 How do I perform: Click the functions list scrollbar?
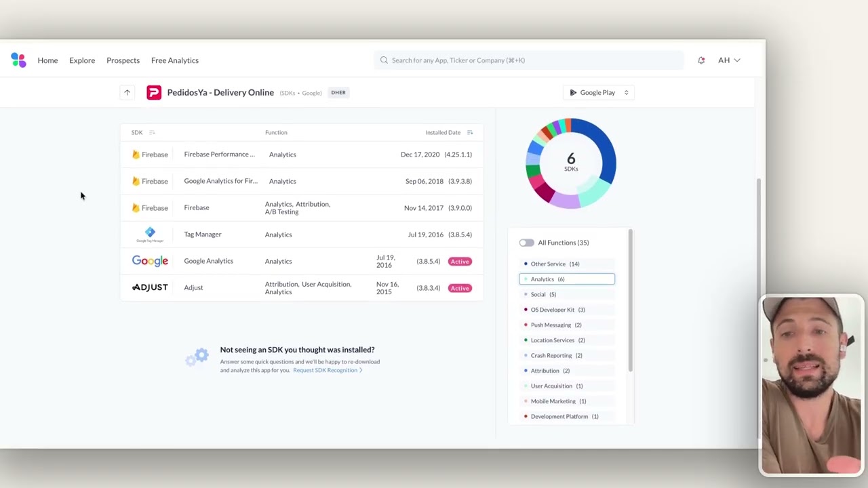click(x=630, y=301)
